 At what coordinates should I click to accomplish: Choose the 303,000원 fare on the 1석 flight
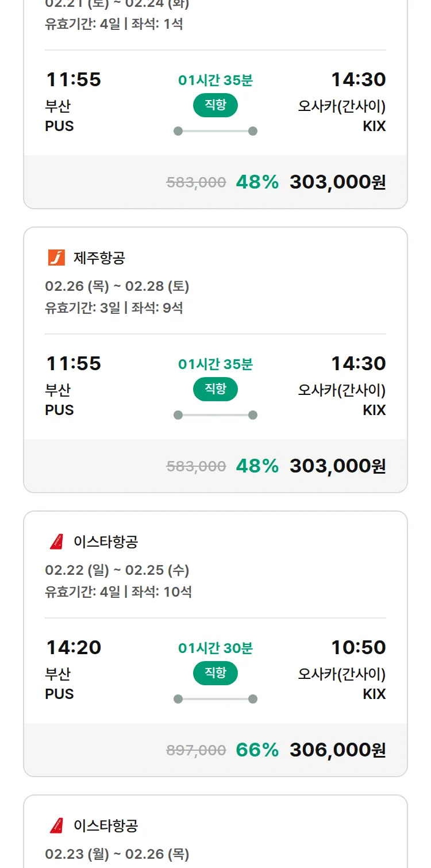[x=337, y=182]
